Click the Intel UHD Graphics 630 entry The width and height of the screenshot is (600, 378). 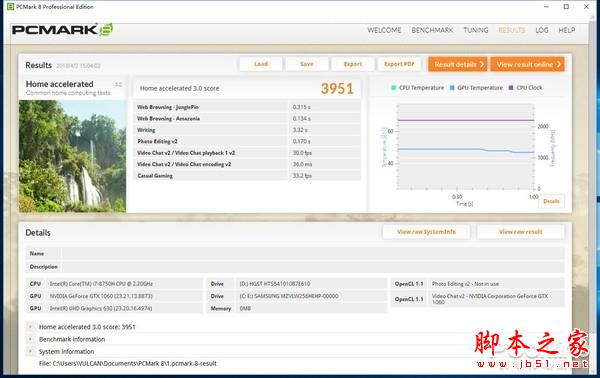pos(101,308)
